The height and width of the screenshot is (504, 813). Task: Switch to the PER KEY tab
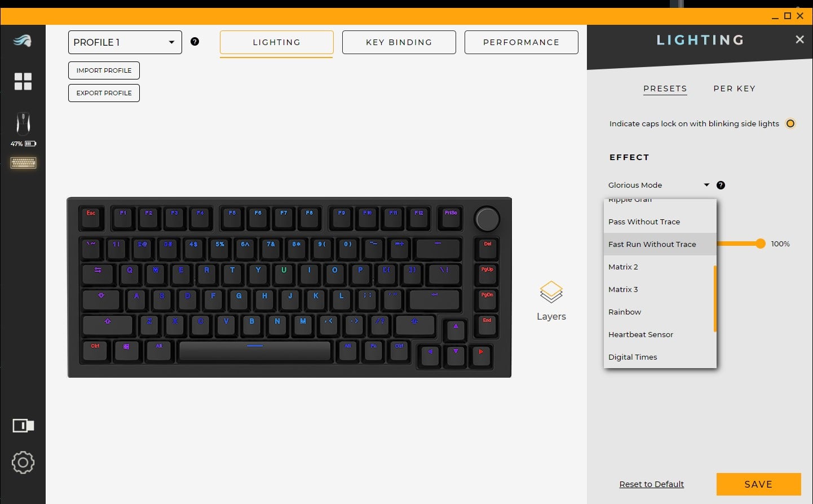(735, 89)
